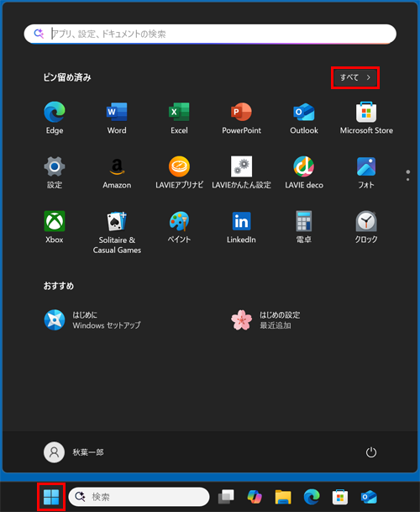Open the クロック app
The height and width of the screenshot is (512, 420).
coord(366,227)
